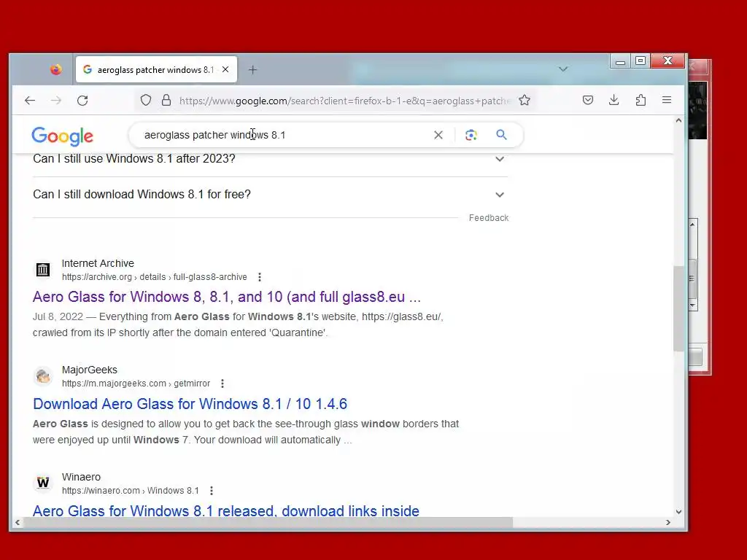Open more options for Internet Archive result

click(x=259, y=277)
